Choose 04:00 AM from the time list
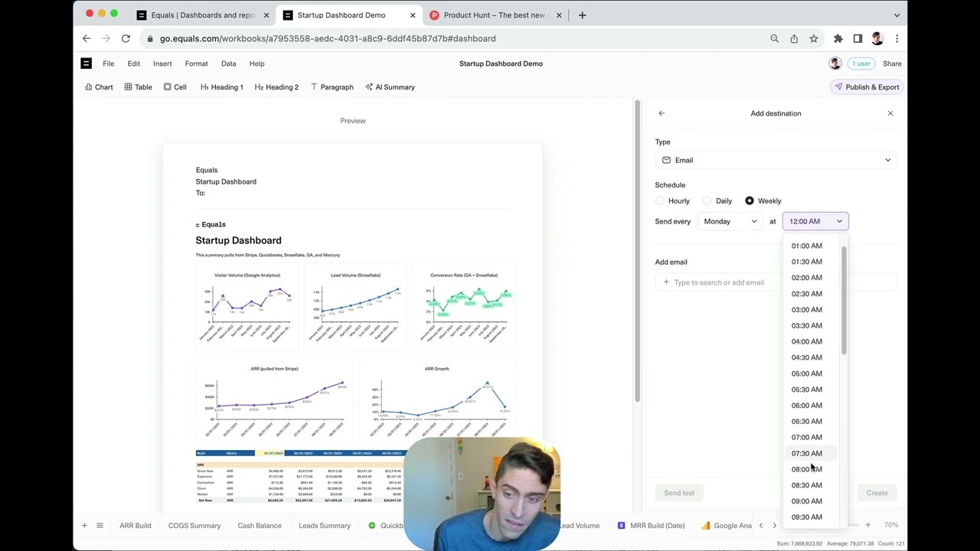The height and width of the screenshot is (551, 980). 807,341
